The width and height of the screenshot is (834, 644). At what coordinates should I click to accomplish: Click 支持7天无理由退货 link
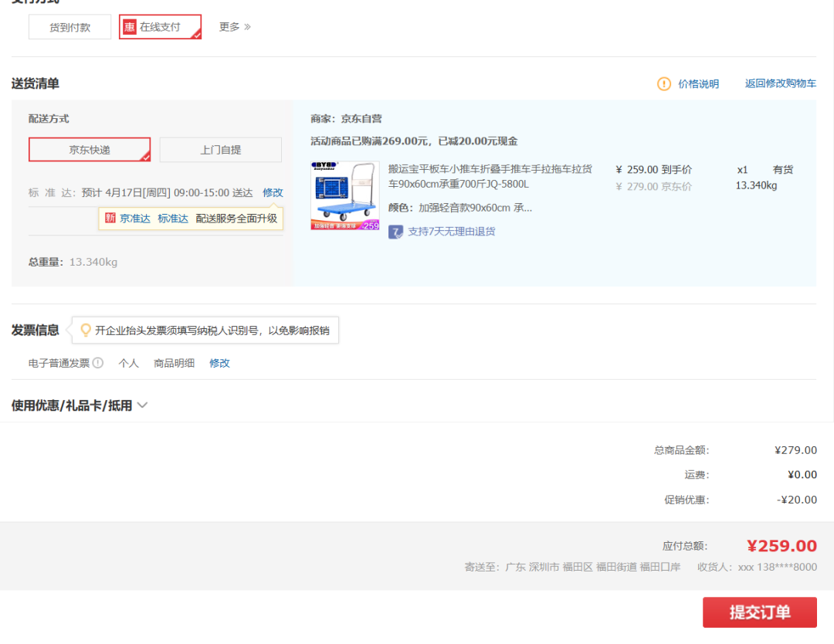click(x=452, y=232)
